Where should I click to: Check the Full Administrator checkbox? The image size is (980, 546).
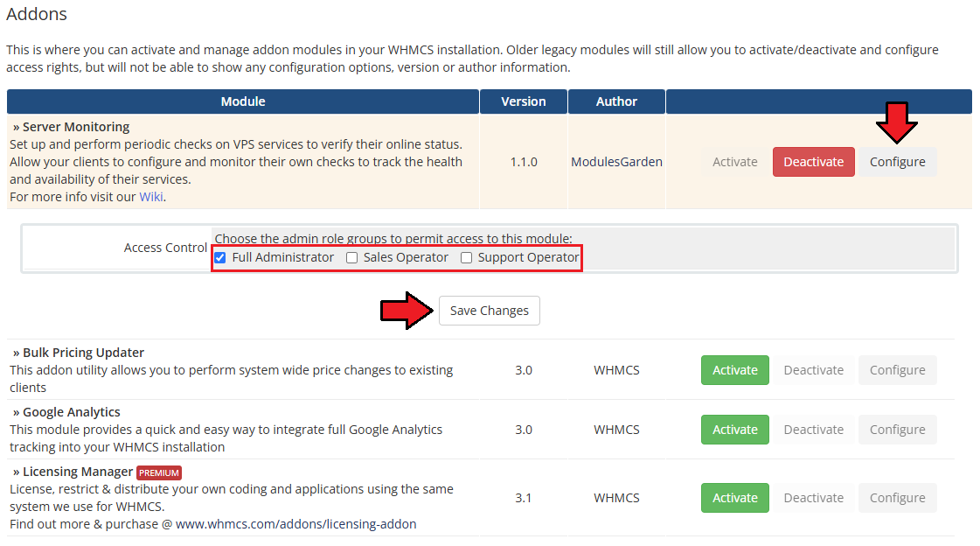(220, 257)
